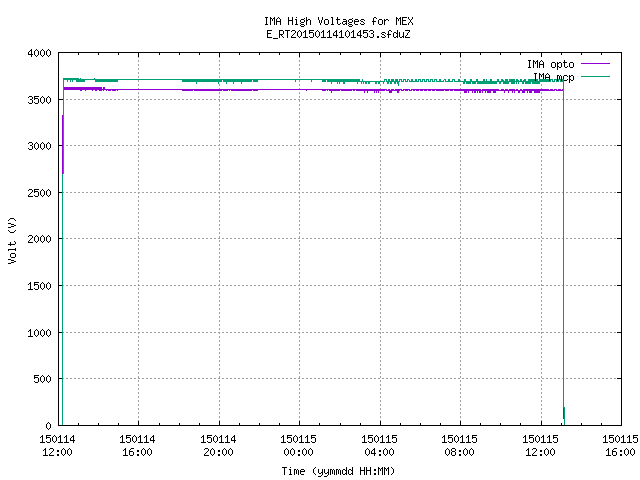Screen dimensions: 640x480
Task: Click the '150114 16:00' x-axis tick label
Action: coord(138,446)
